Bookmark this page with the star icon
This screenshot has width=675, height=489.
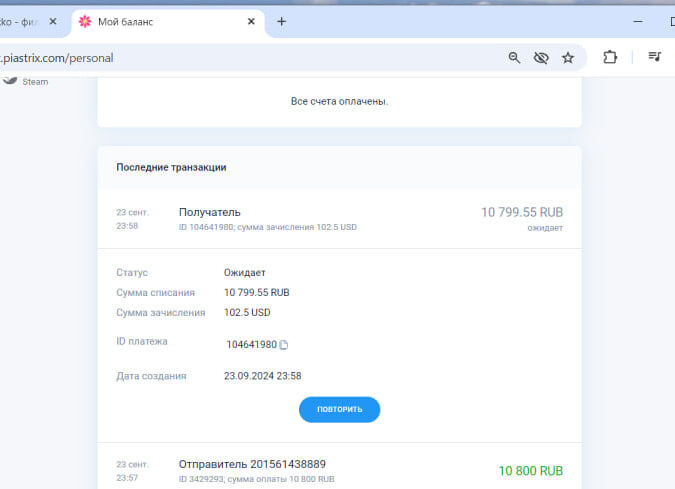coord(568,58)
